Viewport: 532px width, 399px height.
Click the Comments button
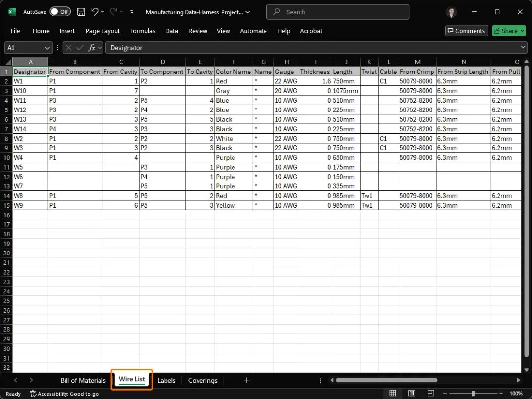466,31
